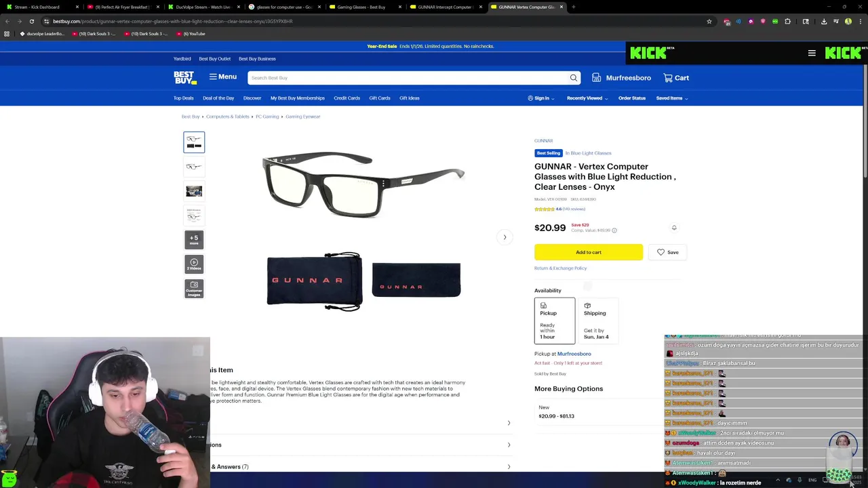Open the duceVolpe LeaderBo... bookmark

click(42, 34)
